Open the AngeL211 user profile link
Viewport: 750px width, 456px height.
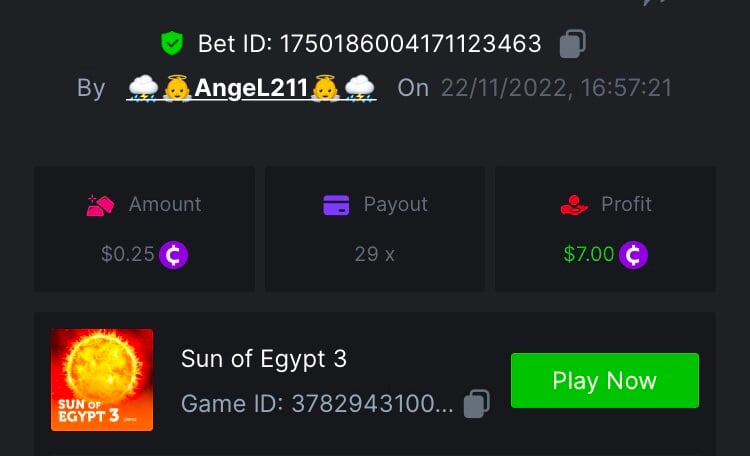coord(251,88)
